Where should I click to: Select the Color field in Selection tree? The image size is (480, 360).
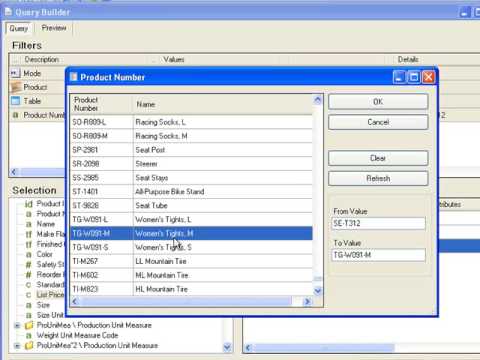45,254
